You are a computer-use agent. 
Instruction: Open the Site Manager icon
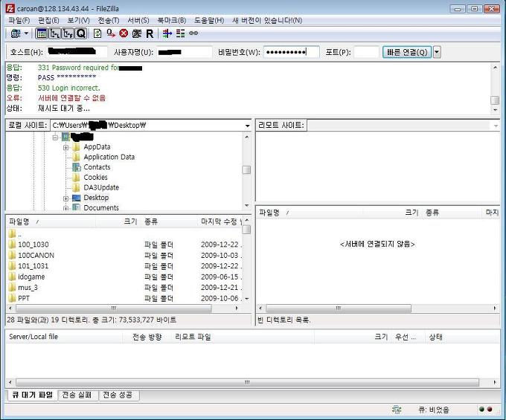16,33
